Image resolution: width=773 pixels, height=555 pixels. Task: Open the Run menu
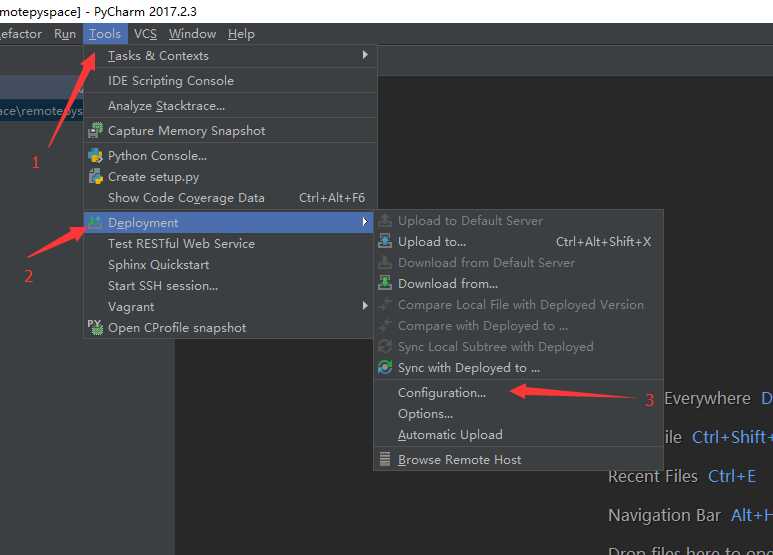click(65, 34)
